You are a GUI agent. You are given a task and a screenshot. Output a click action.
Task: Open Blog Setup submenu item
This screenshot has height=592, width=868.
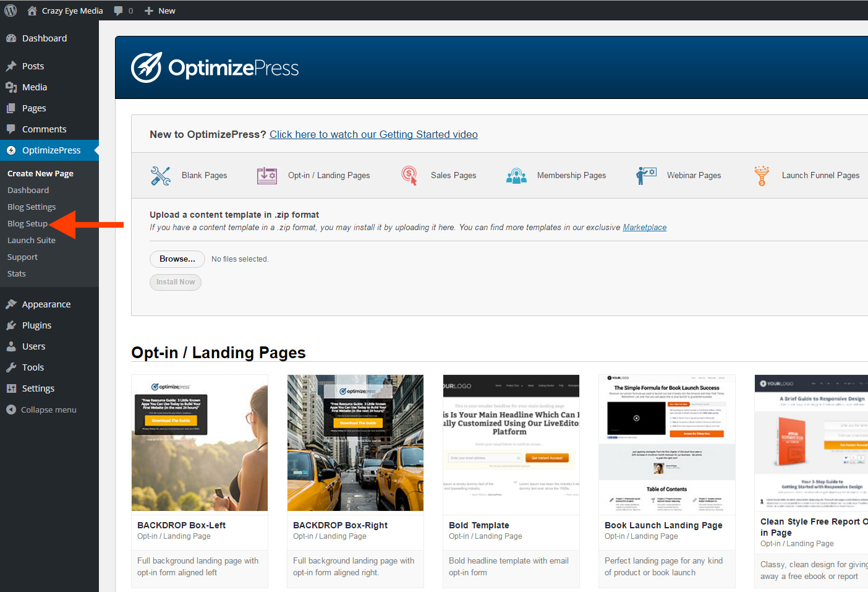click(x=27, y=224)
